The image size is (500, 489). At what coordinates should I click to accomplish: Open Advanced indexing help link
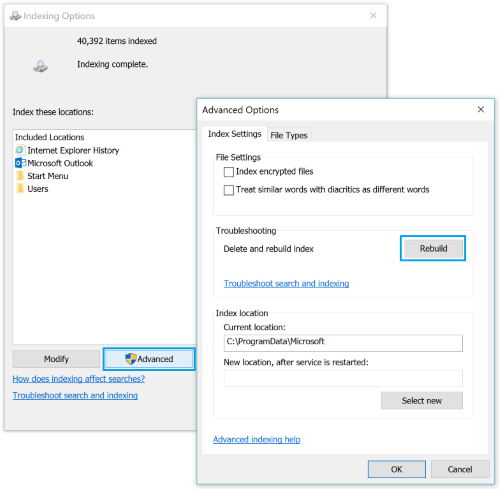(x=257, y=439)
